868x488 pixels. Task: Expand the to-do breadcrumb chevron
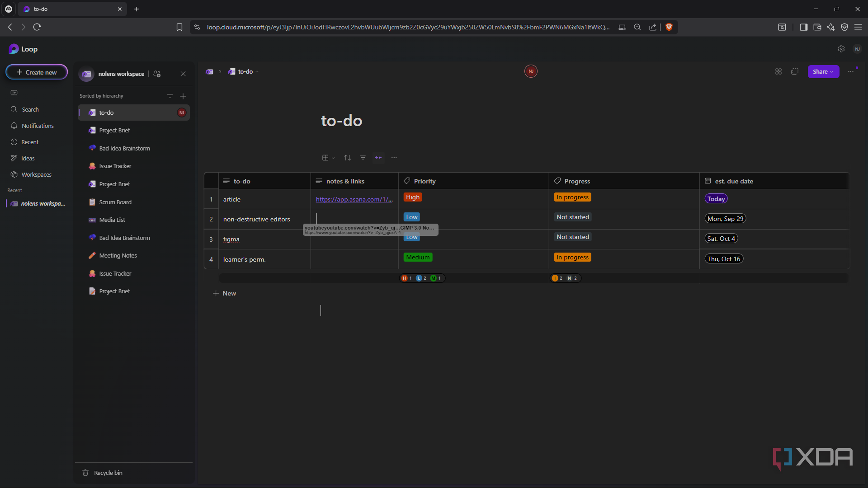257,72
